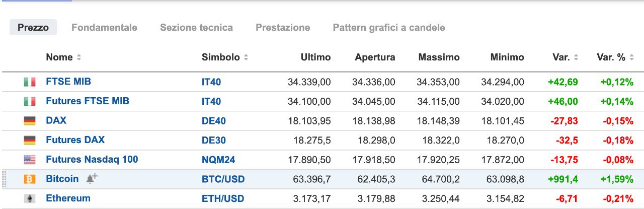Select the Pattern grafici a candele tab
644x209 pixels.
(x=389, y=28)
